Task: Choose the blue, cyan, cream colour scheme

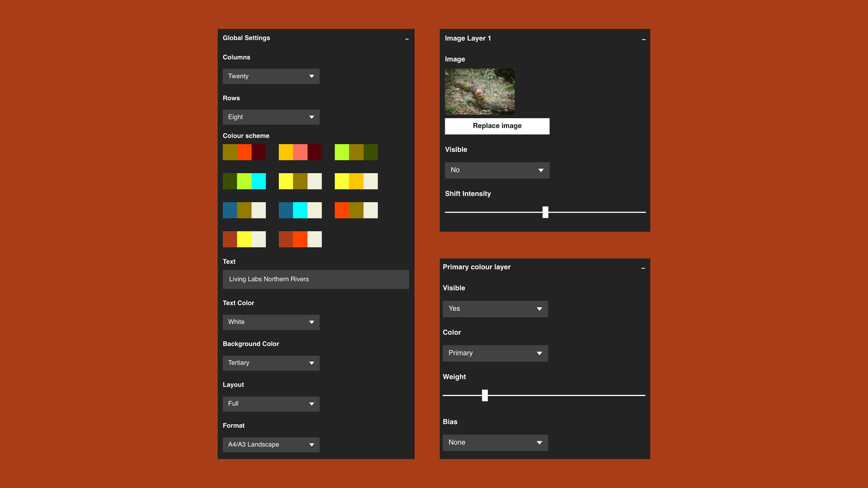Action: [x=300, y=210]
